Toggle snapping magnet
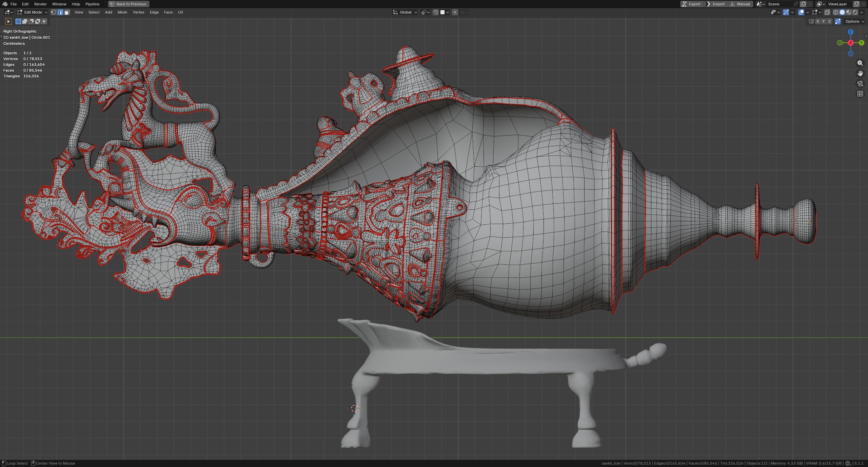 coord(436,12)
